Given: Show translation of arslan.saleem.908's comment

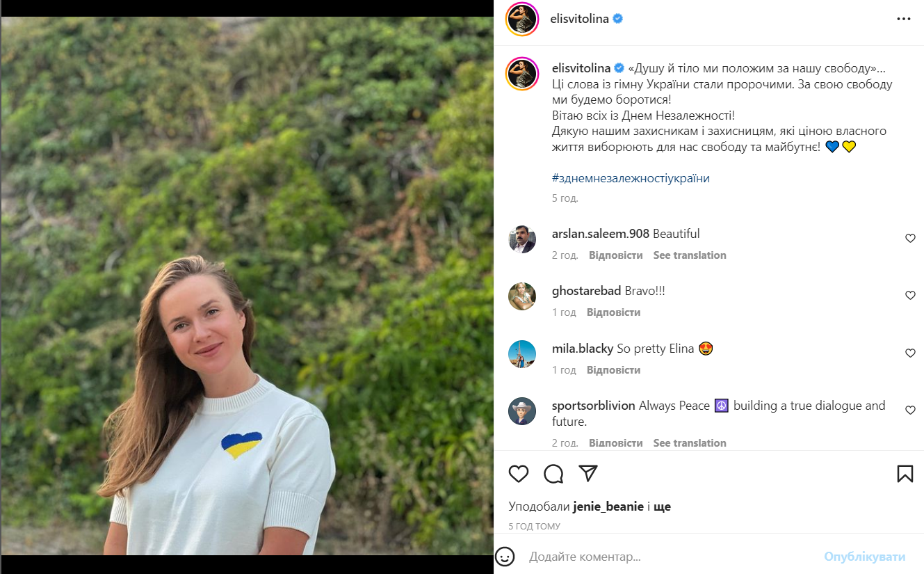Looking at the screenshot, I should 689,255.
